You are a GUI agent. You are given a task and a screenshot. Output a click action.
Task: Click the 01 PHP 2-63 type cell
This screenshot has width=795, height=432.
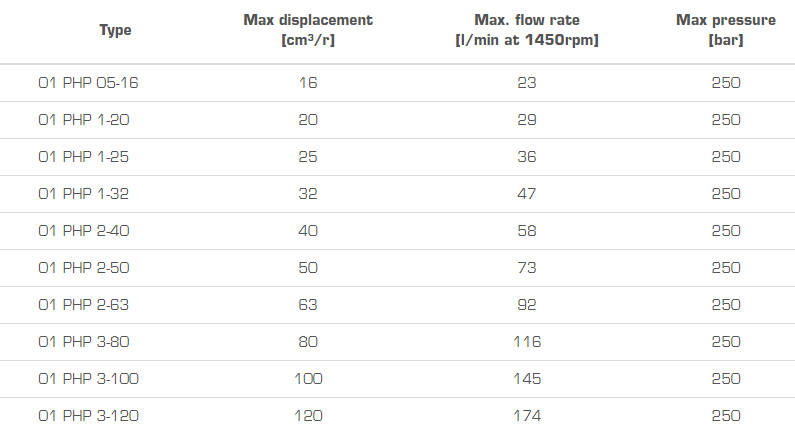[83, 305]
